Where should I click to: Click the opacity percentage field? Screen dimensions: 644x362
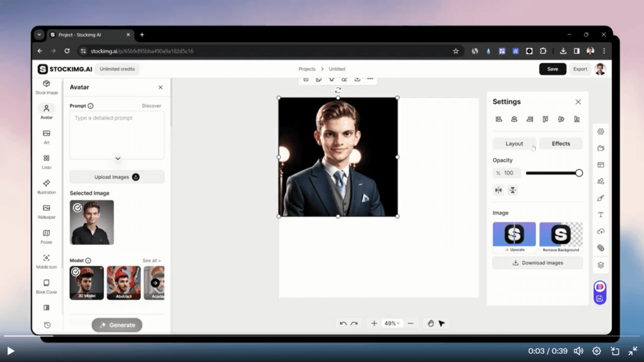(507, 173)
